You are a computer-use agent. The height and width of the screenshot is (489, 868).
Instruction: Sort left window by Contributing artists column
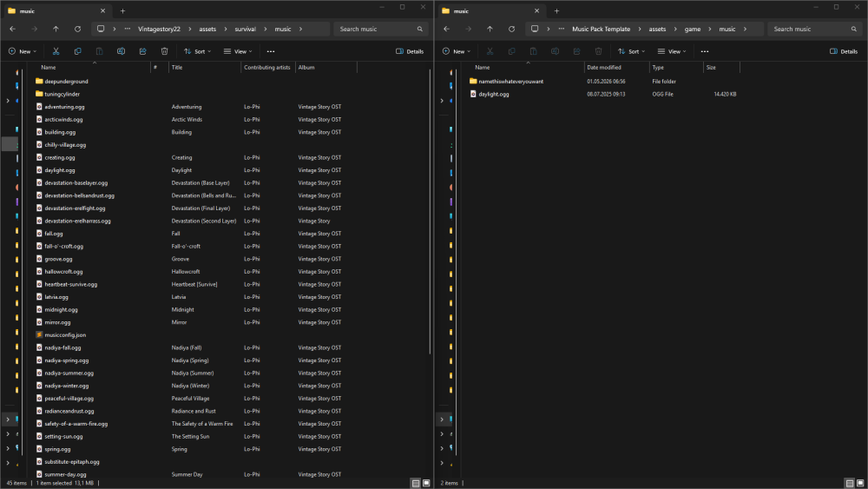268,68
